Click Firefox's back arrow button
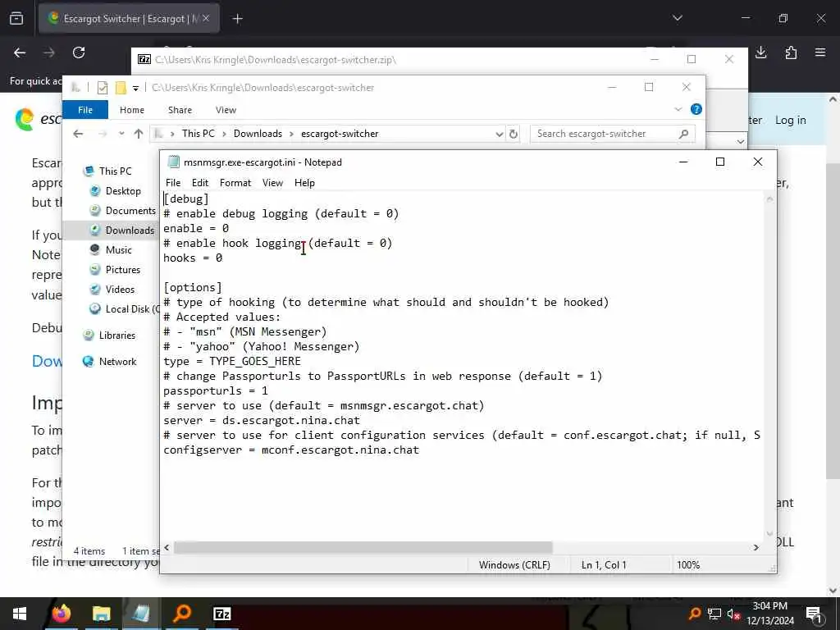Image resolution: width=840 pixels, height=630 pixels. [20, 52]
